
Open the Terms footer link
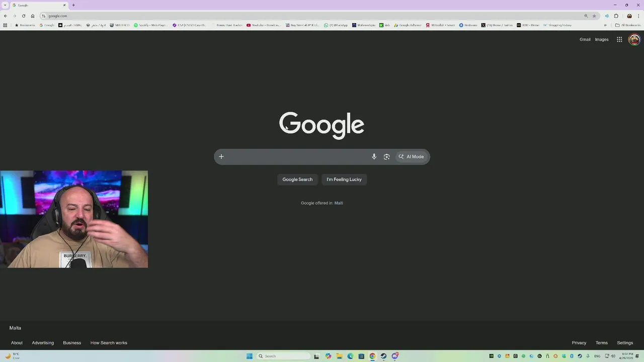pos(602,343)
